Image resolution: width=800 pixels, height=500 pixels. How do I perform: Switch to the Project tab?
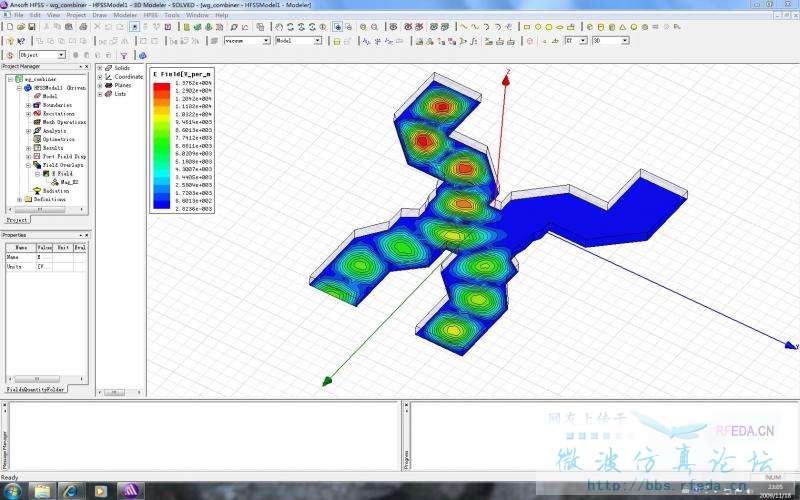(17, 220)
